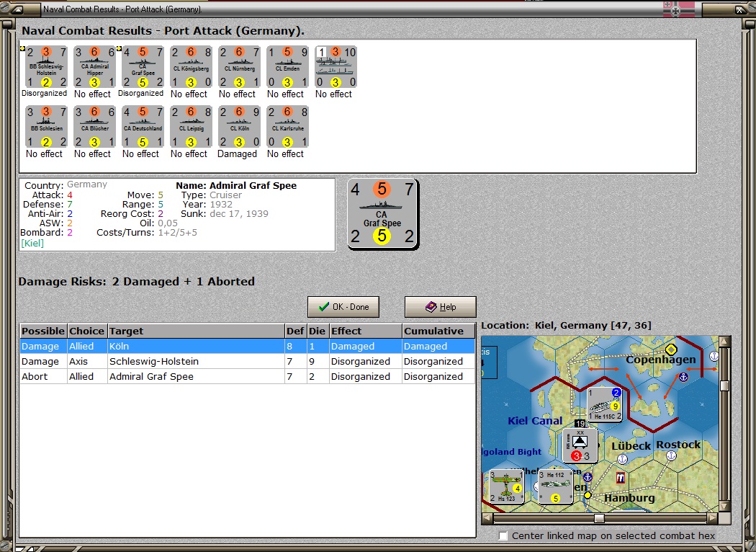The height and width of the screenshot is (552, 756).
Task: Select the Köln damage row
Action: click(248, 346)
